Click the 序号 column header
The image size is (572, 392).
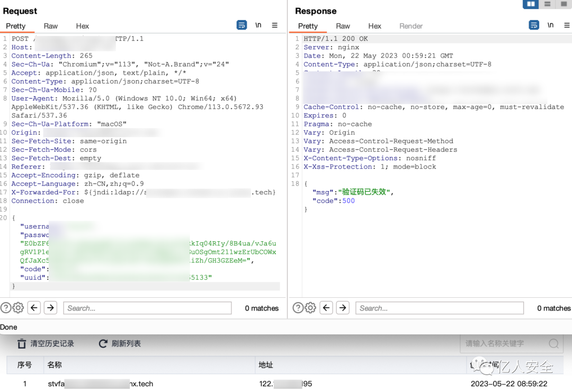pyautogui.click(x=24, y=364)
